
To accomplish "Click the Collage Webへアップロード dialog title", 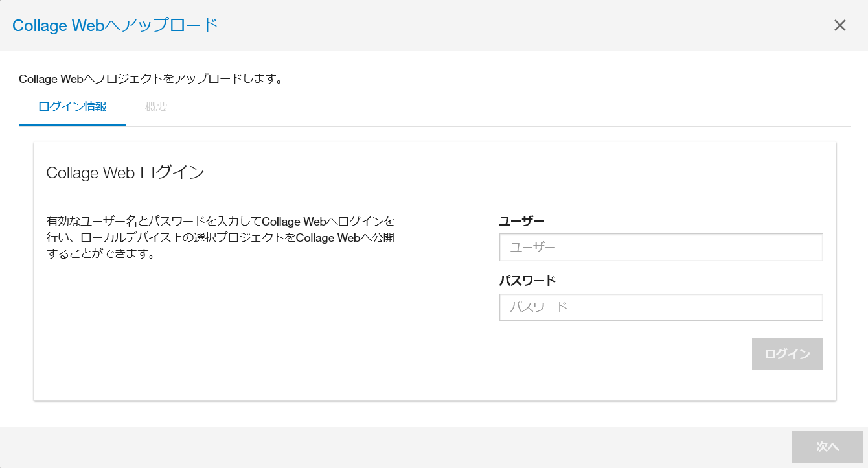I will [x=115, y=25].
